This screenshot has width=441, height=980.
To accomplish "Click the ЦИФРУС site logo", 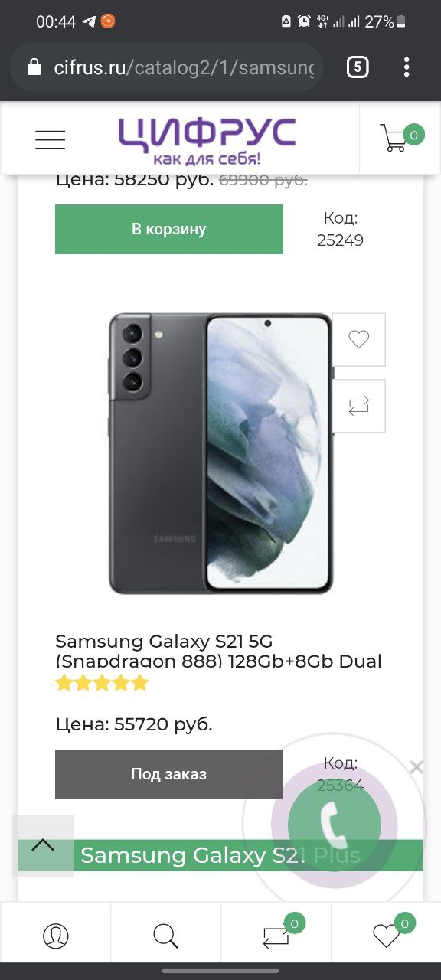I will point(207,141).
